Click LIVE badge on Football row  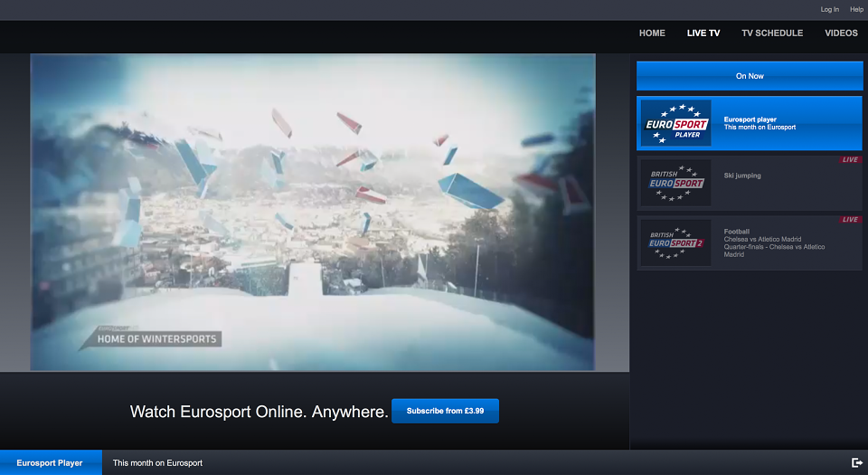(850, 219)
